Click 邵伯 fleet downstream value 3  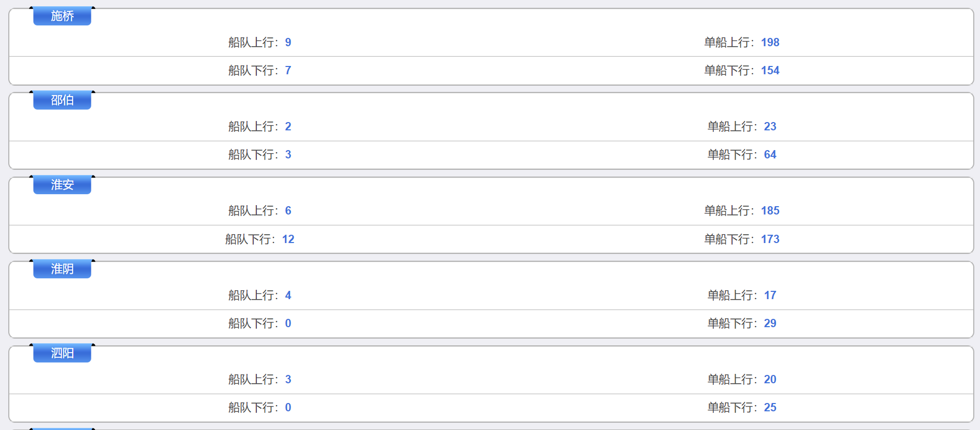[x=288, y=155]
